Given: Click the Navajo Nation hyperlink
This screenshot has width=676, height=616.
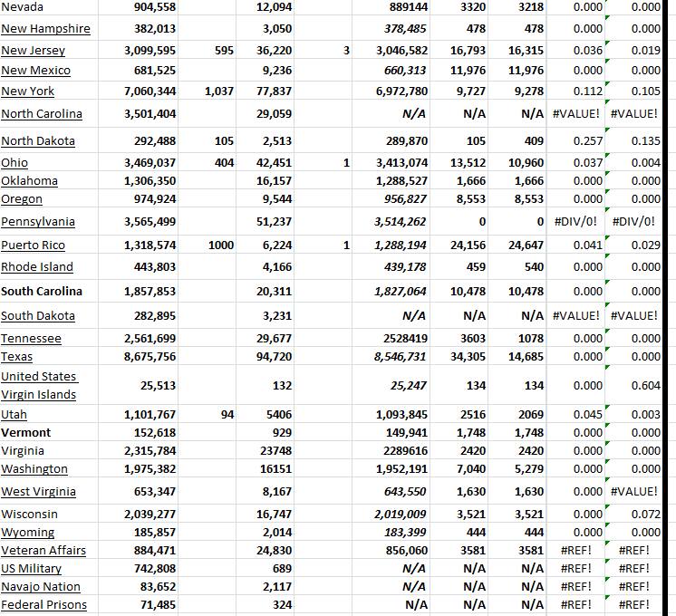Looking at the screenshot, I should [x=41, y=587].
